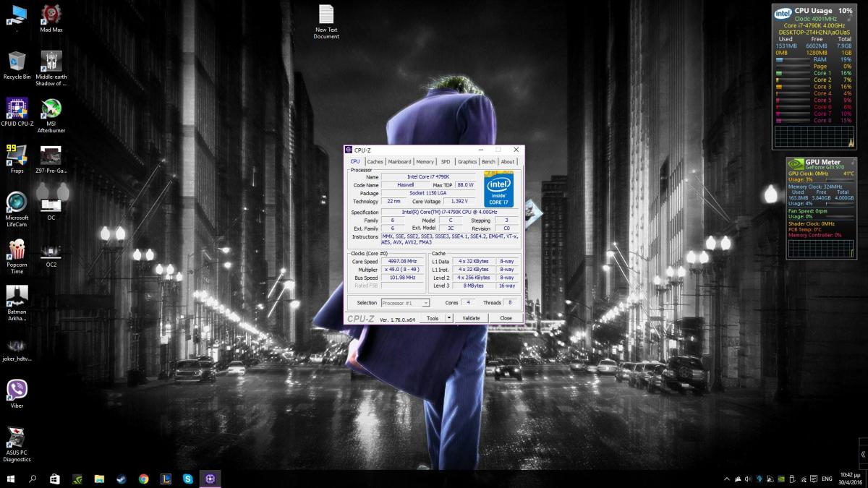Select the CPUID CPU-Z desktop icon
Screen dimensions: 868x488
pos(17,112)
